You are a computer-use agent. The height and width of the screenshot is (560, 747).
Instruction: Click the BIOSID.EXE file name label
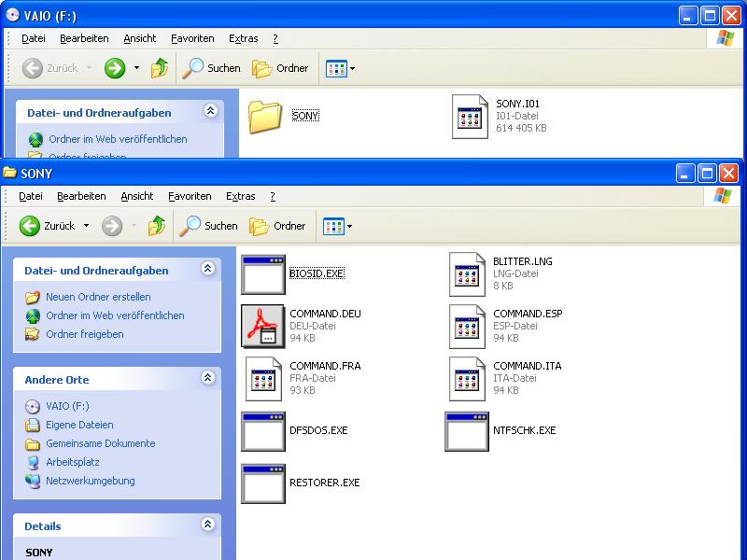coord(317,273)
